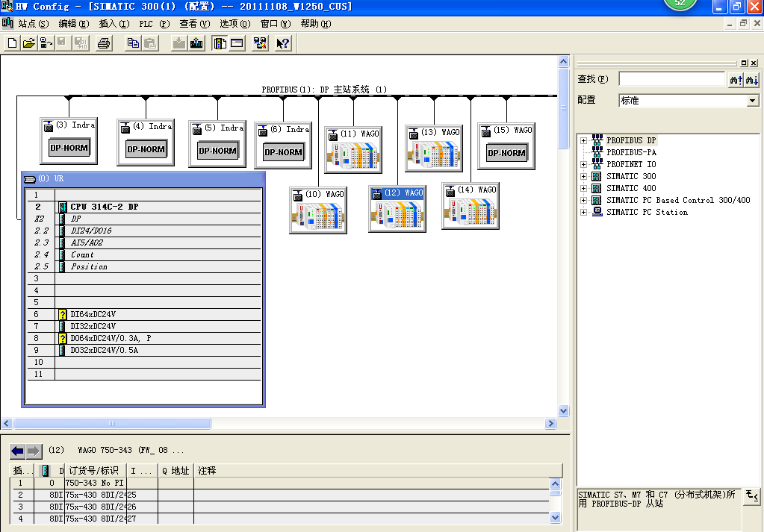
Task: Click the HW Config application icon in title bar
Action: 7,6
